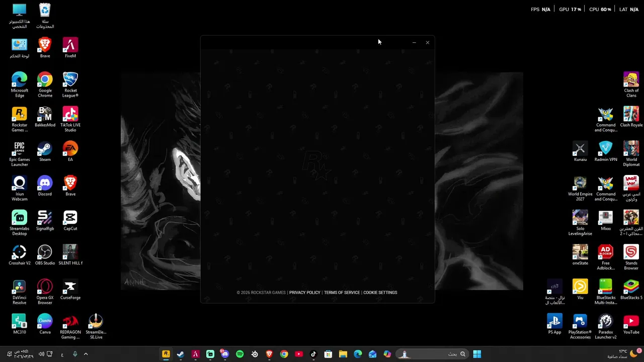Open Viu desktop icon
The image size is (644, 362).
(580, 290)
